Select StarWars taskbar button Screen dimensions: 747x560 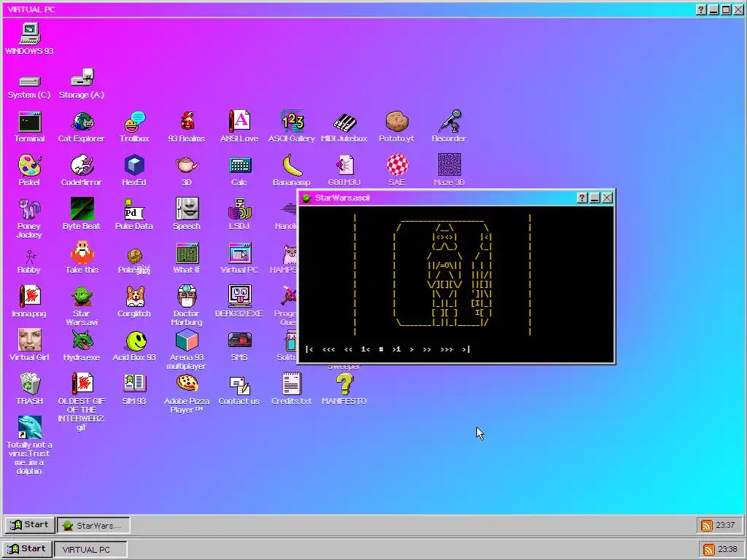tap(93, 525)
